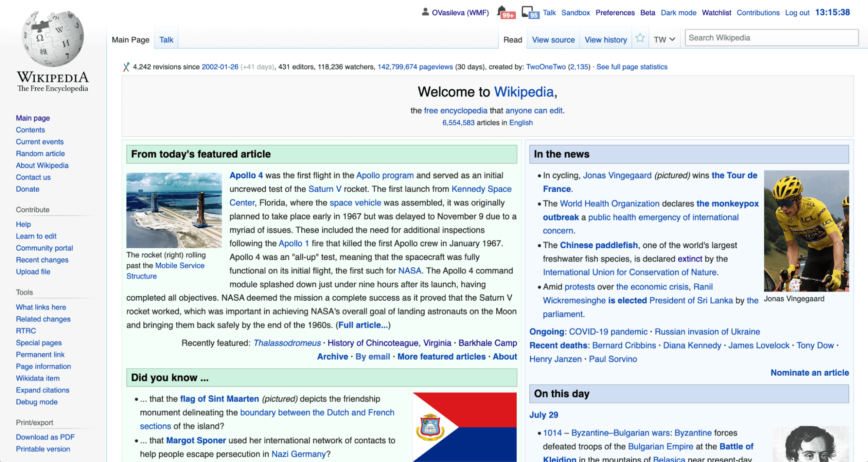This screenshot has height=462, width=868.
Task: Go to Current events in sidebar
Action: click(40, 141)
